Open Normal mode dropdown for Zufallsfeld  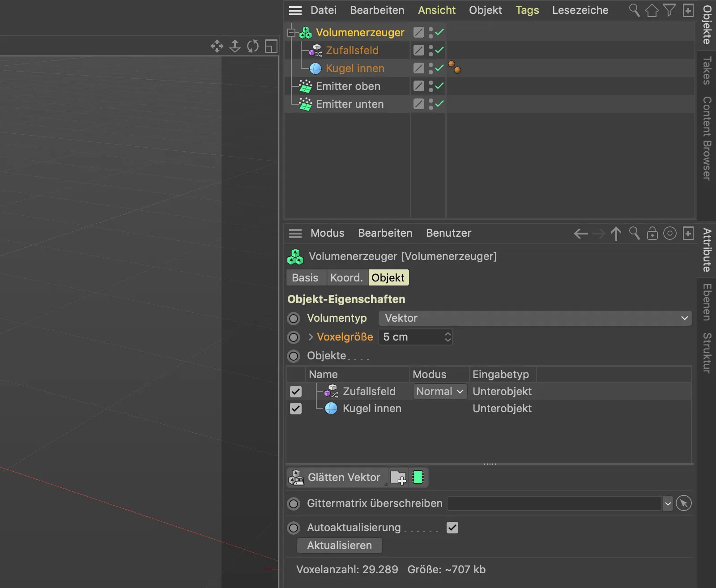coord(440,392)
